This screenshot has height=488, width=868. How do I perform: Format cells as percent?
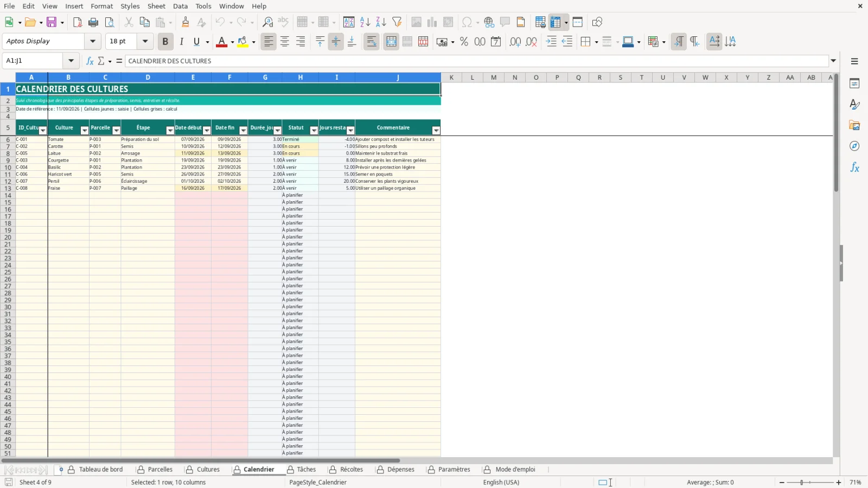coord(464,42)
